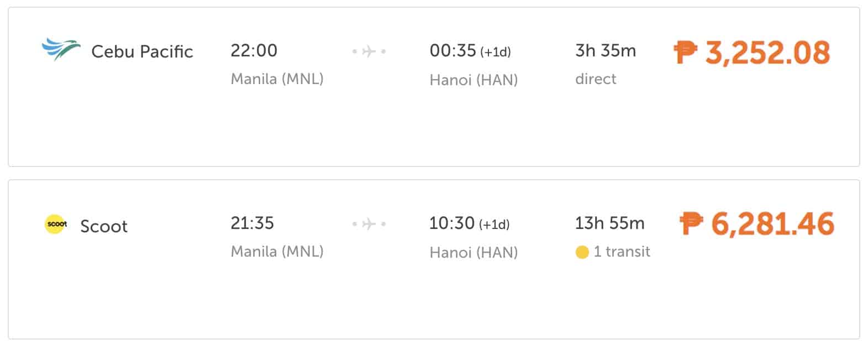Click the 10:30 (+1d) arrival time
The image size is (868, 349).
click(469, 223)
